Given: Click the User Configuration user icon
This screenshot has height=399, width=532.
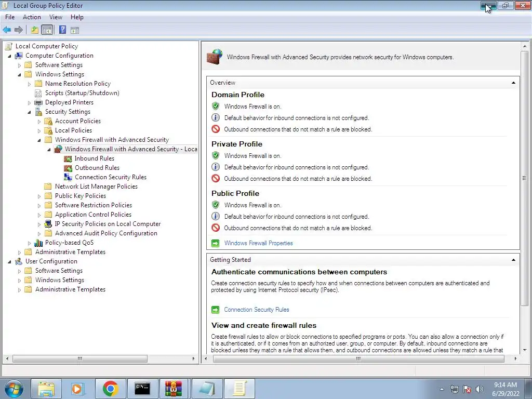Looking at the screenshot, I should (19, 262).
